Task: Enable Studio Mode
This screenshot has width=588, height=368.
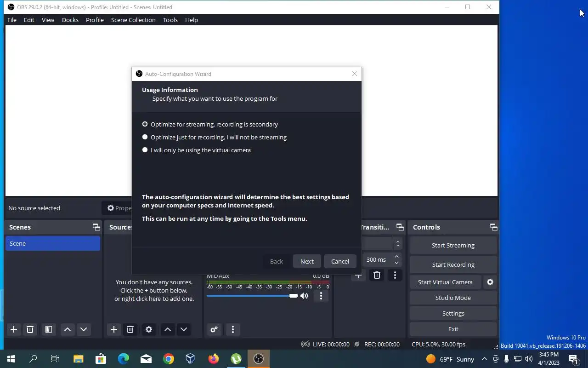Action: [x=453, y=298]
